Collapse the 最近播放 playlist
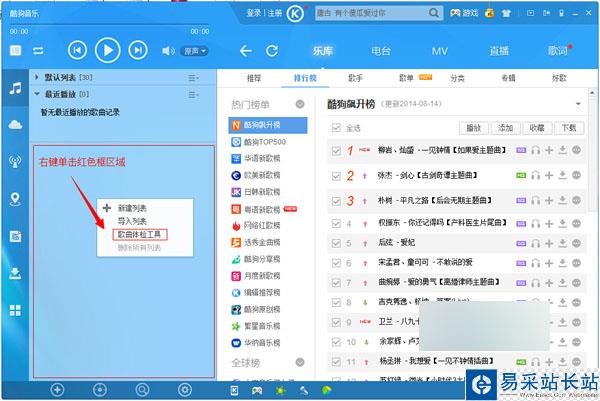 coord(37,93)
